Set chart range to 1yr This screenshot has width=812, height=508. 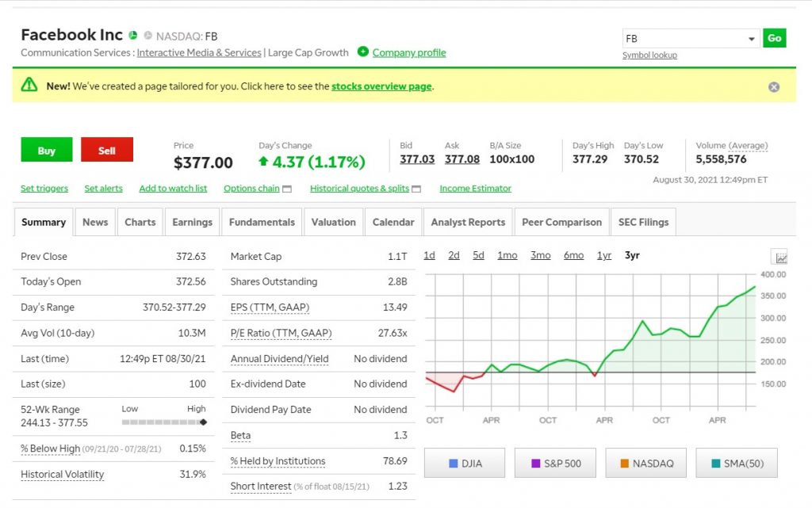point(603,255)
